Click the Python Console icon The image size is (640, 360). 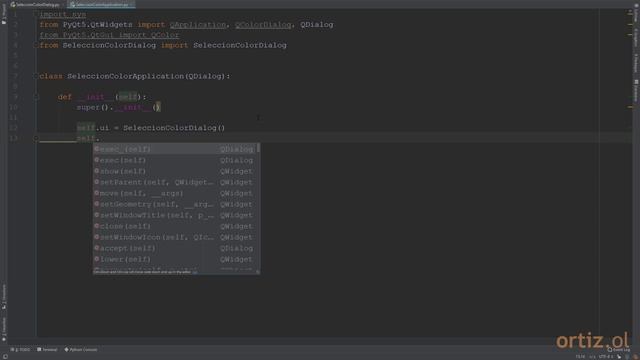click(66, 350)
